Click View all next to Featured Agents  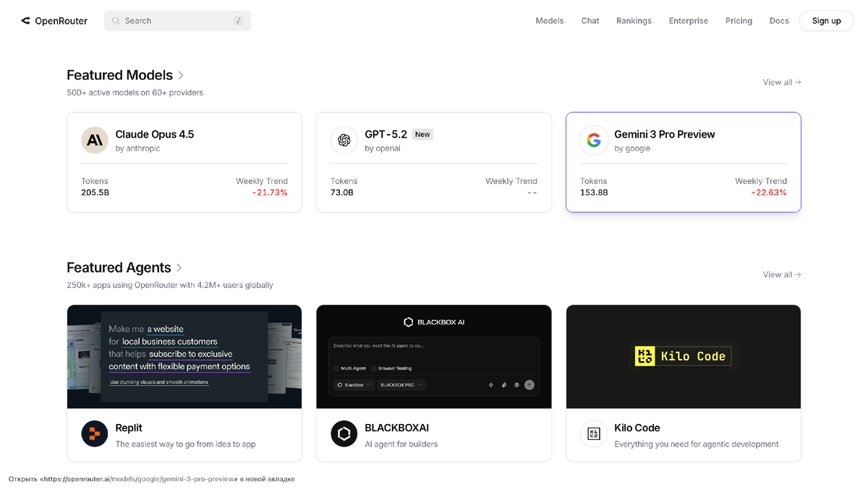tap(782, 275)
